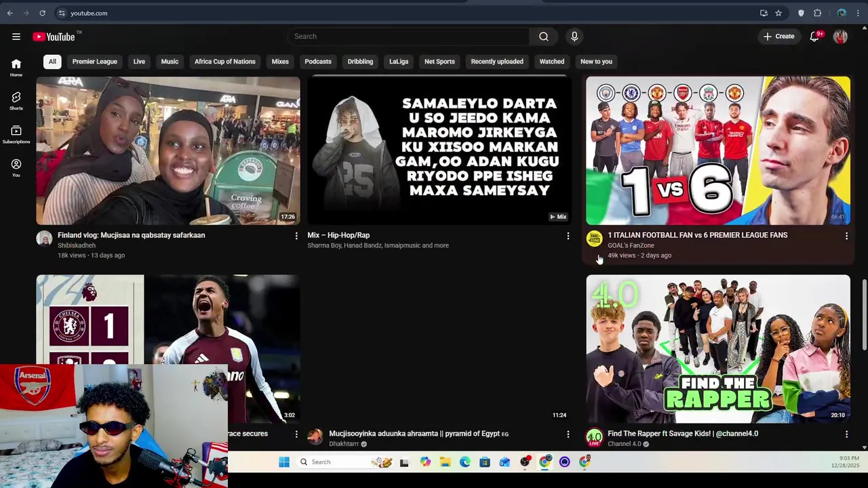
Task: Open more options for pyramid of Egypt video
Action: (x=568, y=434)
